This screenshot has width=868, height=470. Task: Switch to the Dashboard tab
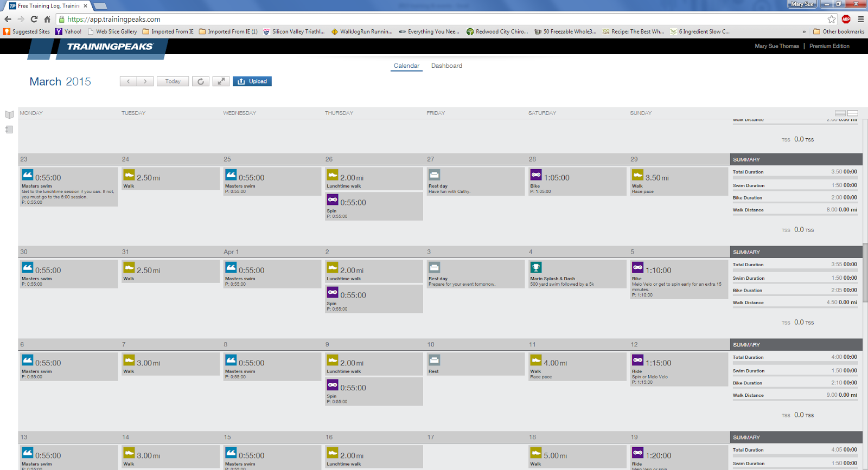(x=446, y=66)
